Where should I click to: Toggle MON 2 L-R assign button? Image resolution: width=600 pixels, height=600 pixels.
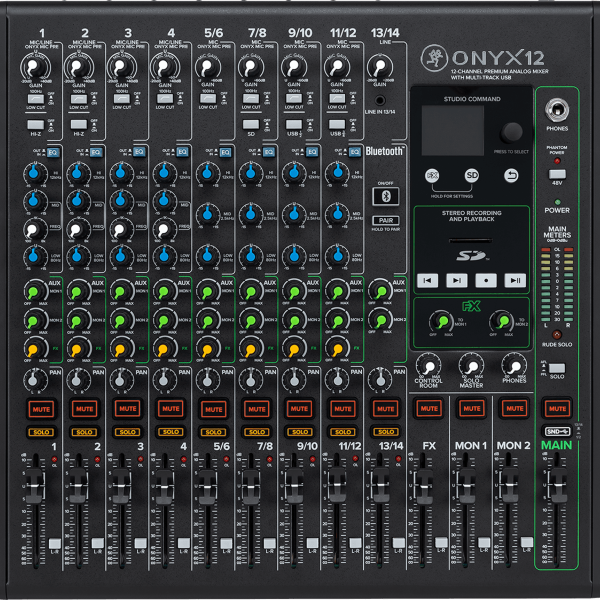[527, 542]
